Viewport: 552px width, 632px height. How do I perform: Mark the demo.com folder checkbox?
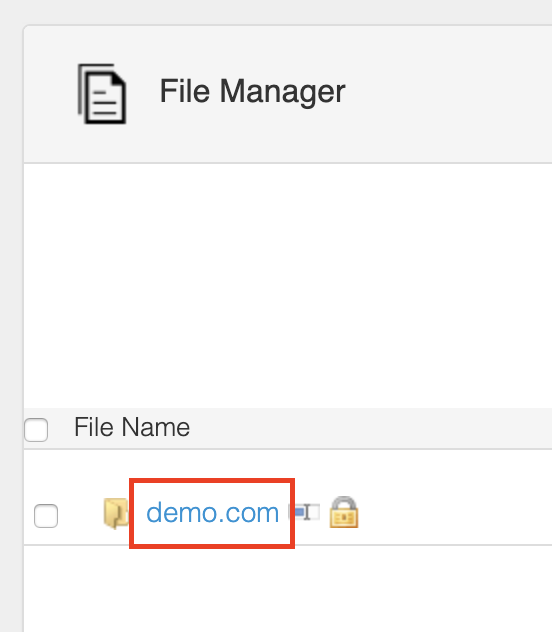tap(46, 516)
